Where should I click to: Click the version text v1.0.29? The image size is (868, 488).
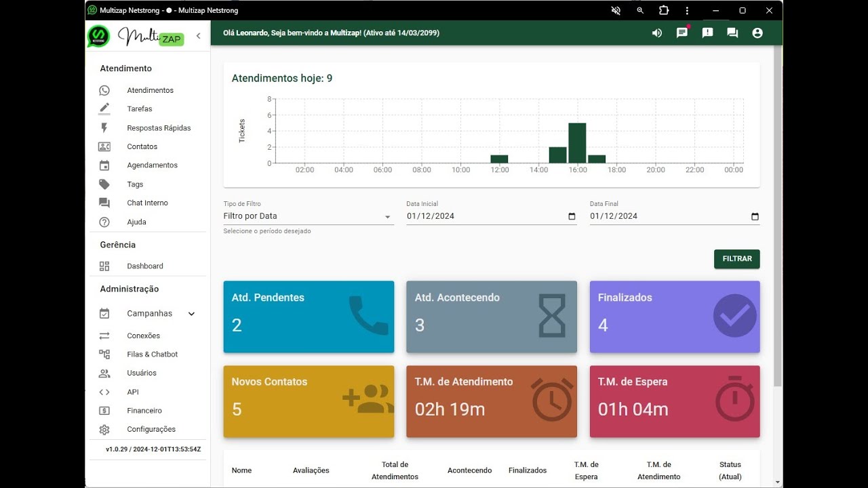[153, 449]
